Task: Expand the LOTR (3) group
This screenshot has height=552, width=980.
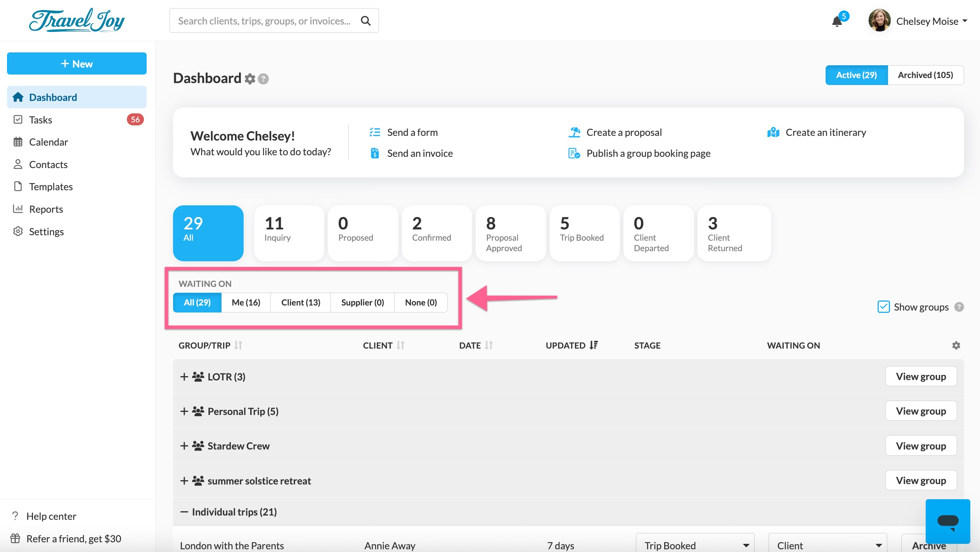Action: [184, 377]
